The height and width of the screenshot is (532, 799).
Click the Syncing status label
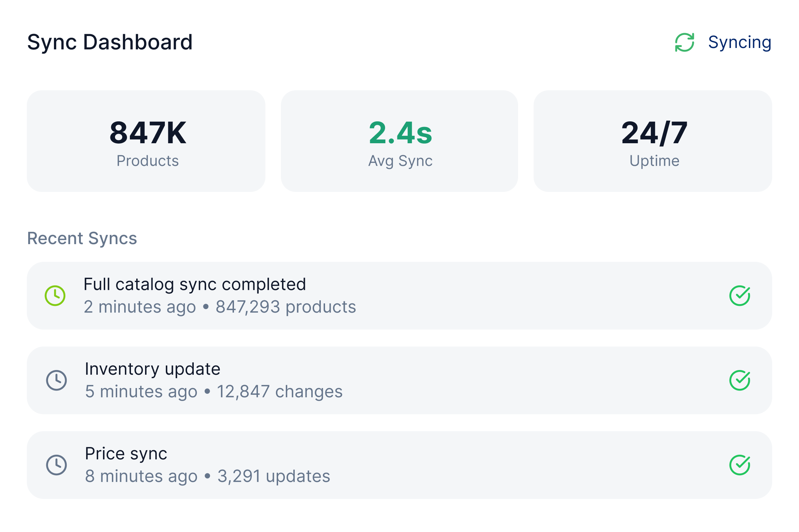pos(739,42)
